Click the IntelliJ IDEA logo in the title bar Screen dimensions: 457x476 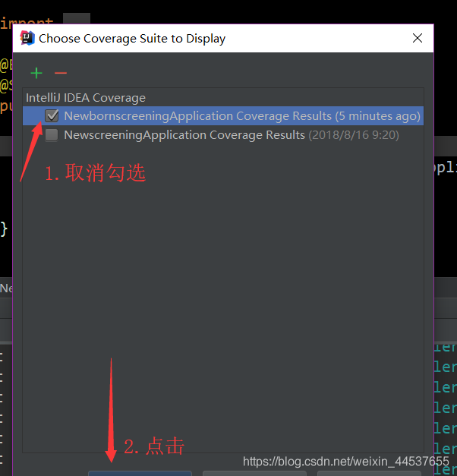tap(27, 38)
